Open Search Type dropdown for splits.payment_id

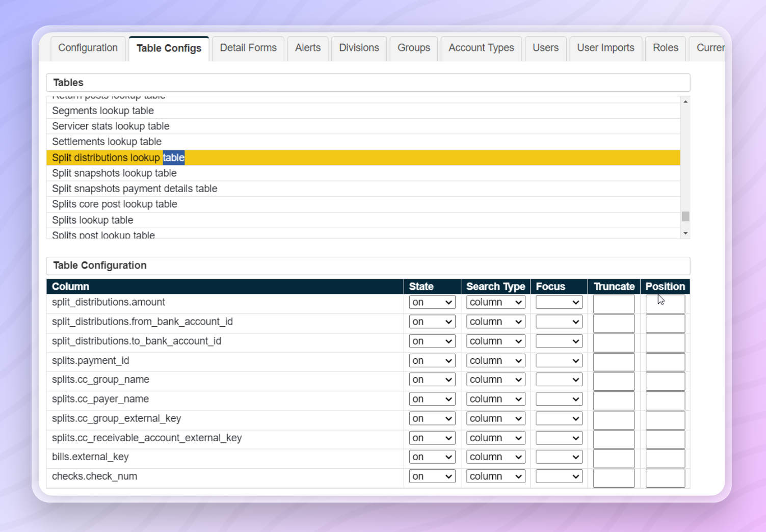tap(495, 361)
